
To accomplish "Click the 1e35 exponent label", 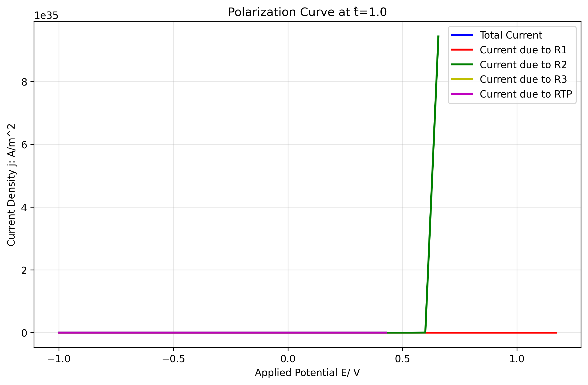I will coord(46,16).
